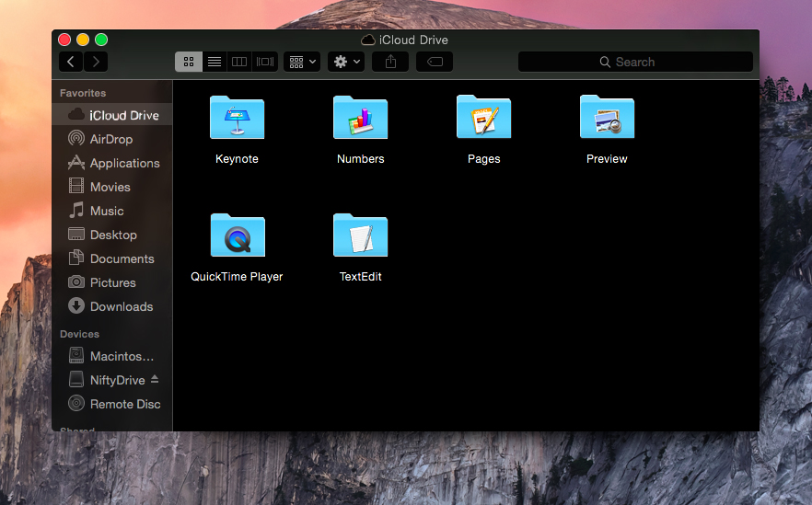The height and width of the screenshot is (505, 812).
Task: Minimize the window with yellow button
Action: pos(83,40)
